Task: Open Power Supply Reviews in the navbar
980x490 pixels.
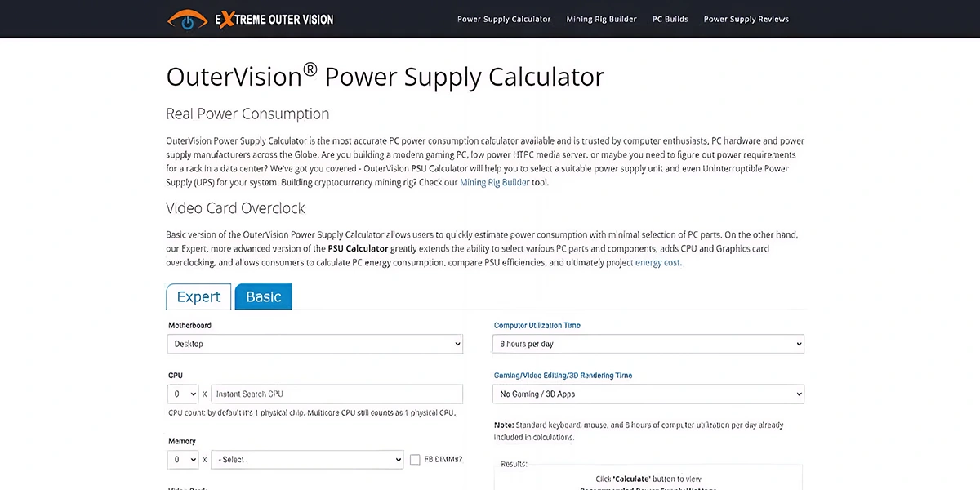Action: [x=746, y=19]
